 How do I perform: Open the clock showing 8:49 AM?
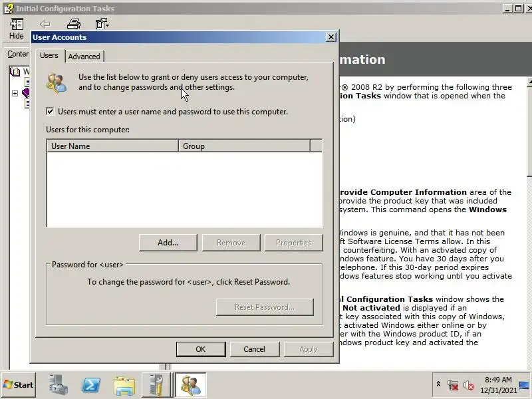[x=498, y=385]
